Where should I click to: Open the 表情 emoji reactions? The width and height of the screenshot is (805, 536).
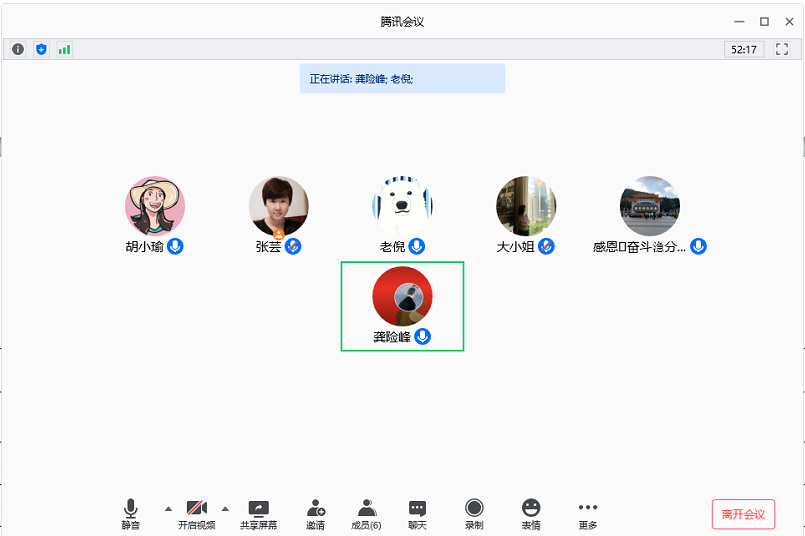(531, 514)
